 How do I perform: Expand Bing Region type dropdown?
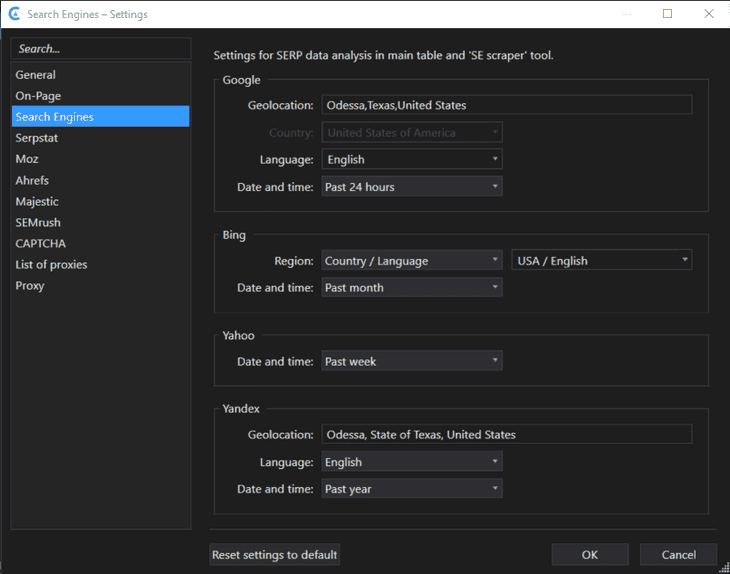click(x=411, y=261)
